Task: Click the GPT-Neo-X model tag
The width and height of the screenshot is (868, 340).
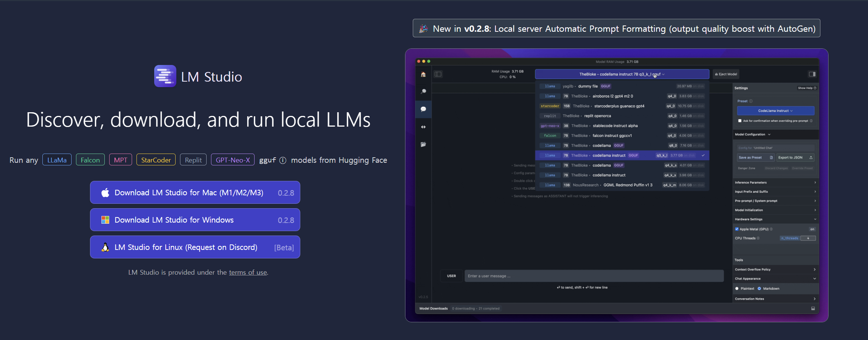Action: [233, 160]
